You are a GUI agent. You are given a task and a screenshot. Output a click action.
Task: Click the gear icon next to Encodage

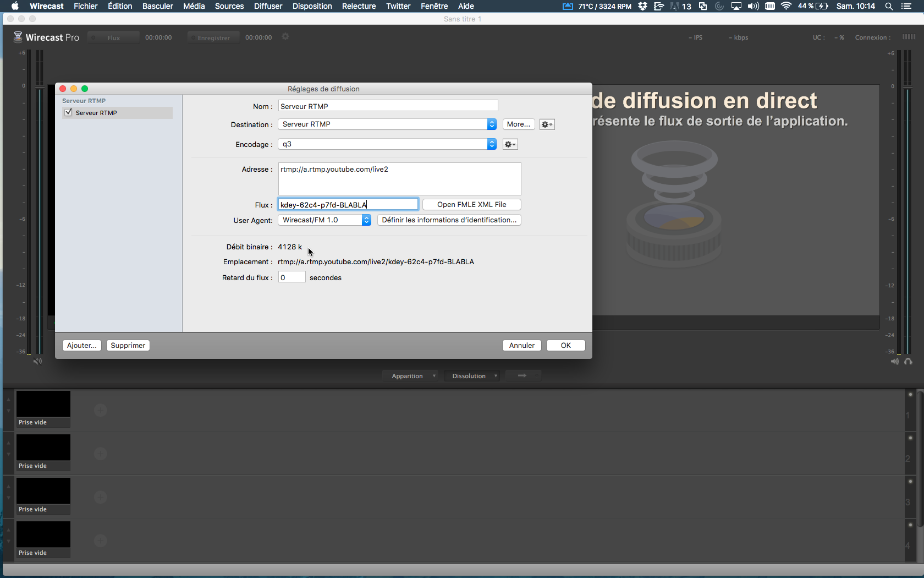point(510,144)
